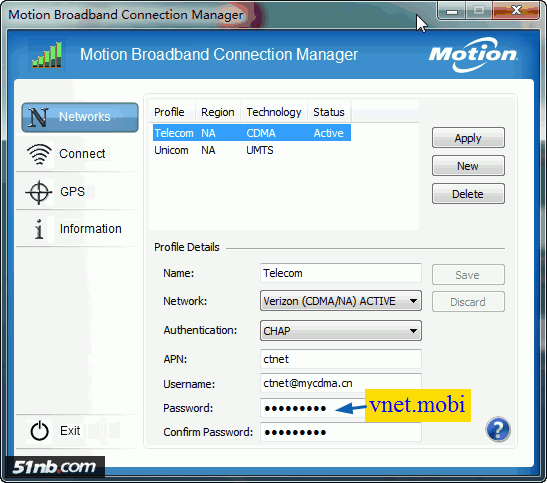Image resolution: width=547 pixels, height=483 pixels.
Task: Sort by the Technology column header
Action: click(274, 112)
